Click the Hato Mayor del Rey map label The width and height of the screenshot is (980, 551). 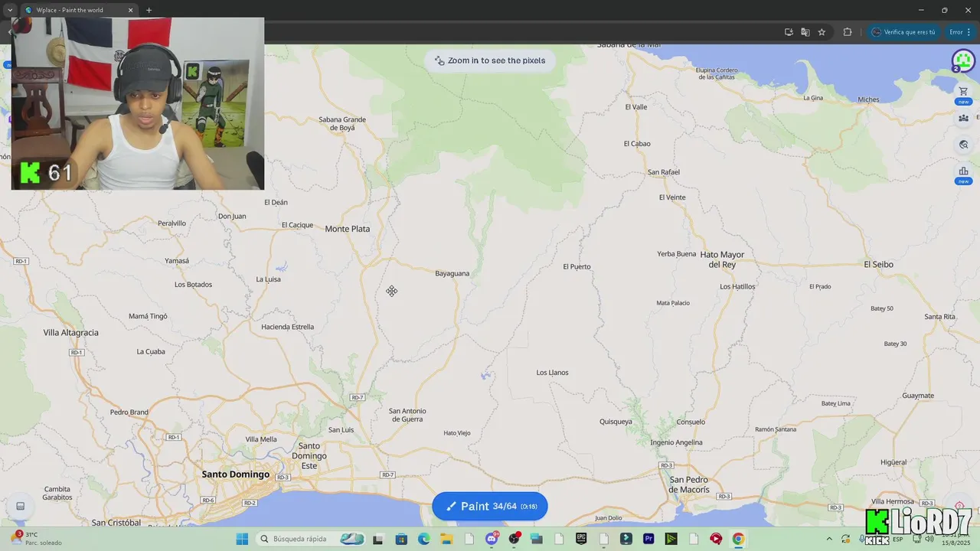click(x=723, y=259)
